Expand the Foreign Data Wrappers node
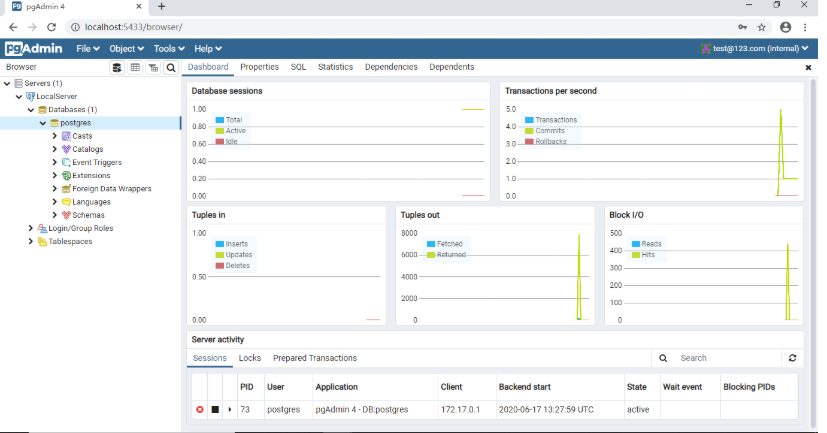827x433 pixels. pyautogui.click(x=54, y=189)
